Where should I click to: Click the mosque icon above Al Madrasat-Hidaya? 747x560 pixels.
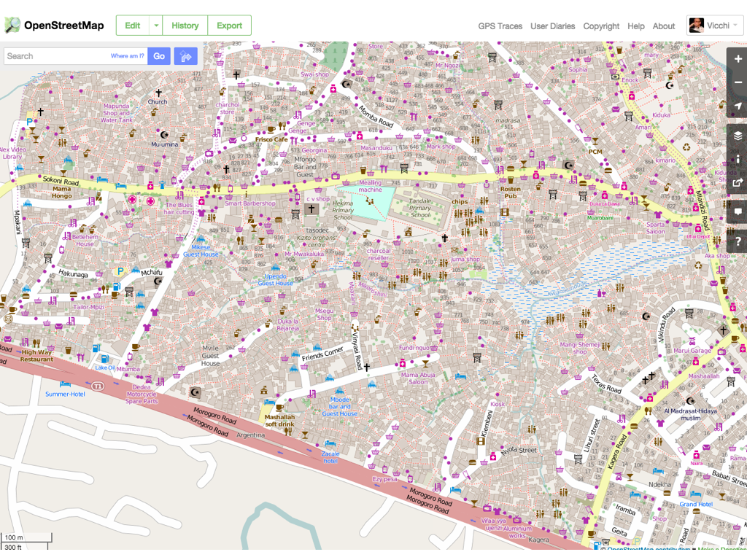[689, 402]
